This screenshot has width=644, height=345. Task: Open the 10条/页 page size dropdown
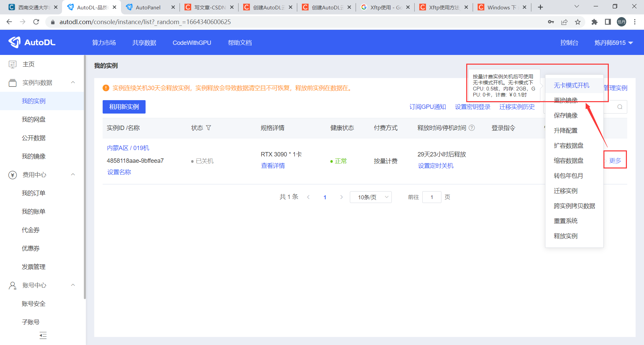tap(371, 197)
